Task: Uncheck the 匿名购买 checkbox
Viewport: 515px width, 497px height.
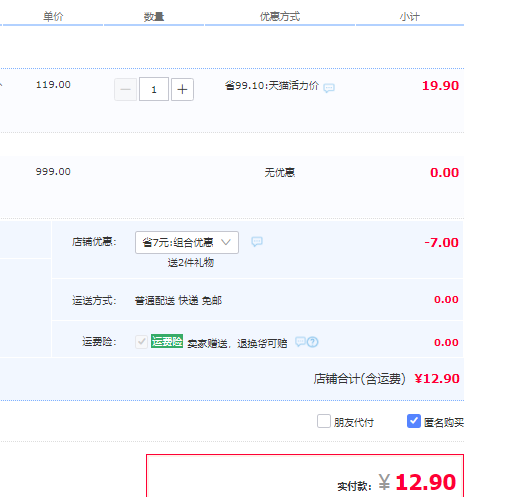Action: (x=414, y=421)
